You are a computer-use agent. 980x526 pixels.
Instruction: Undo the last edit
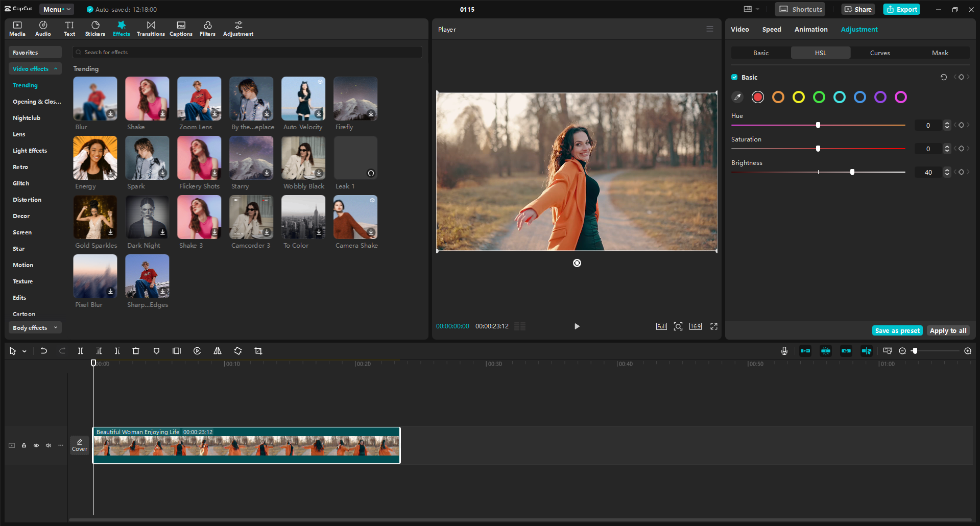pos(43,351)
